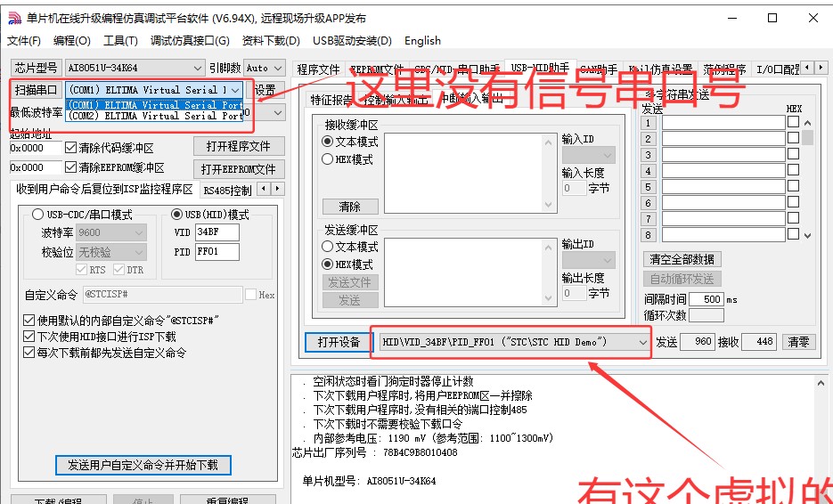The height and width of the screenshot is (504, 833).
Task: Click the 清零 counter reset button
Action: [x=798, y=342]
